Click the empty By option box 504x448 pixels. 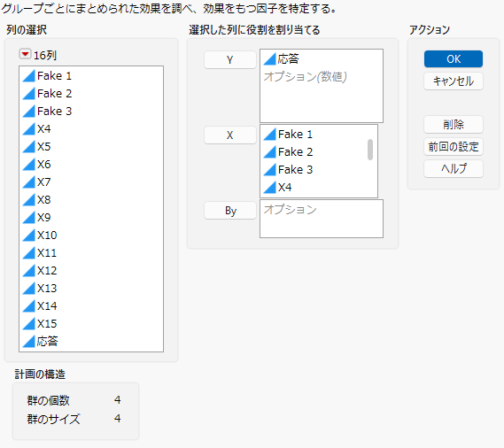[x=322, y=219]
